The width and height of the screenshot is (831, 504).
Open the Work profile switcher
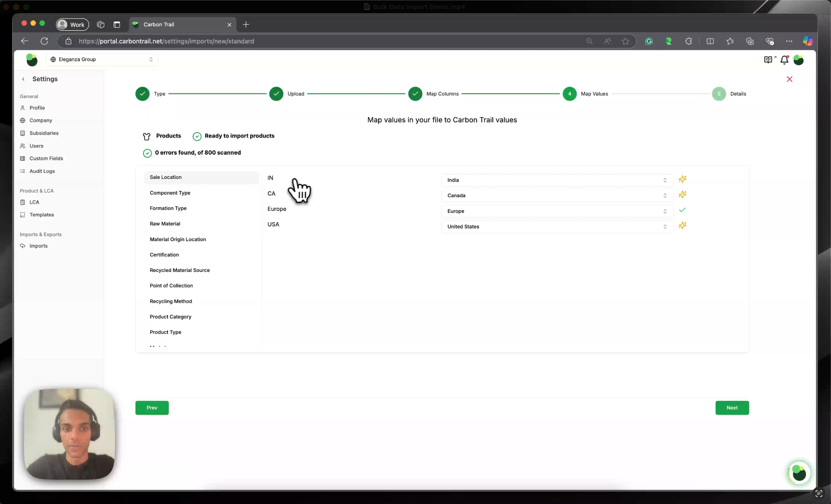point(72,24)
